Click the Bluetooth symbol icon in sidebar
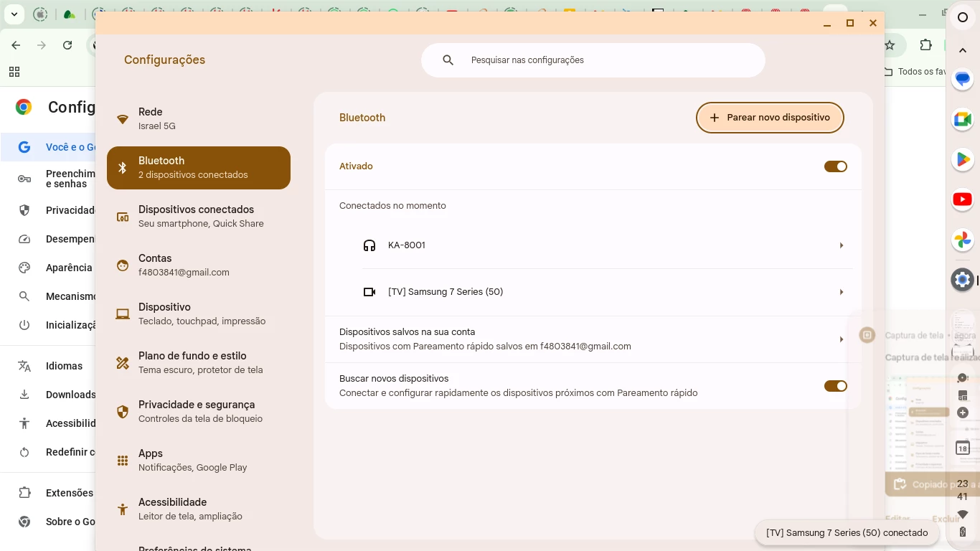The width and height of the screenshot is (980, 551). pos(123,168)
